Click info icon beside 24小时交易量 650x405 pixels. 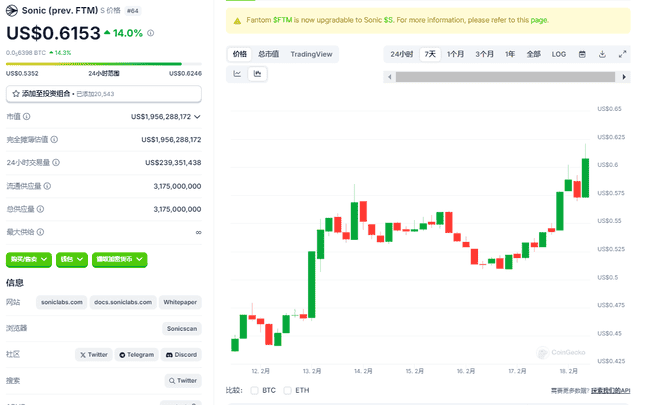click(52, 163)
